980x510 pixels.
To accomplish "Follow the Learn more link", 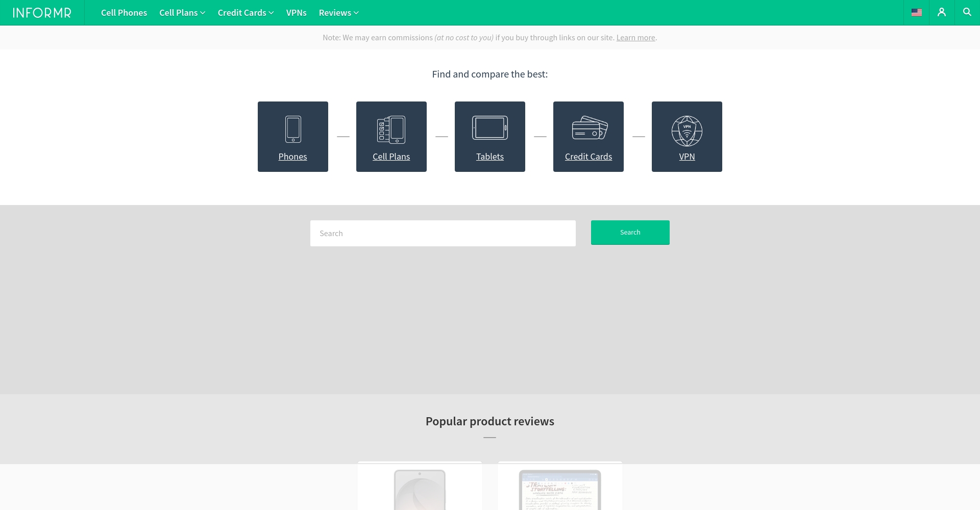I will tap(635, 38).
